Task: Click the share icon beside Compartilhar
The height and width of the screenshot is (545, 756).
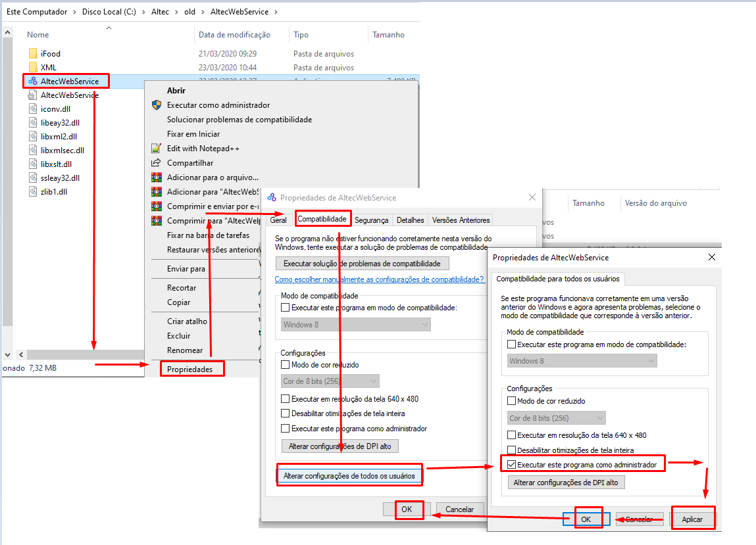Action: tap(156, 163)
